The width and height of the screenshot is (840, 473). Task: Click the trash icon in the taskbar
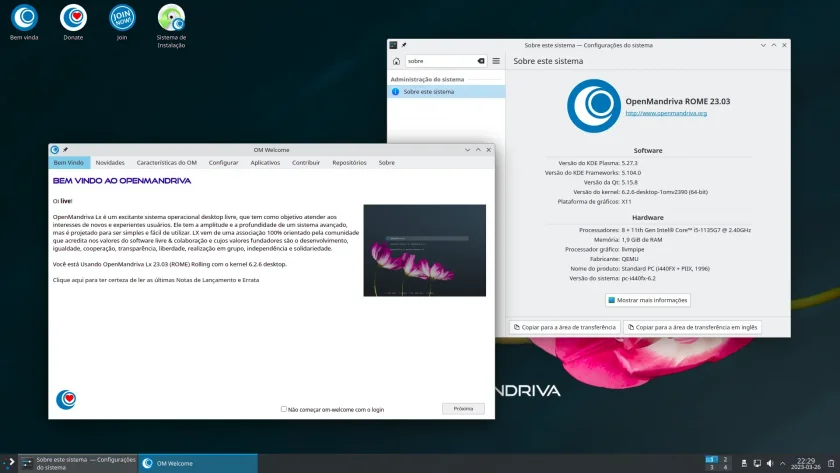click(x=831, y=463)
